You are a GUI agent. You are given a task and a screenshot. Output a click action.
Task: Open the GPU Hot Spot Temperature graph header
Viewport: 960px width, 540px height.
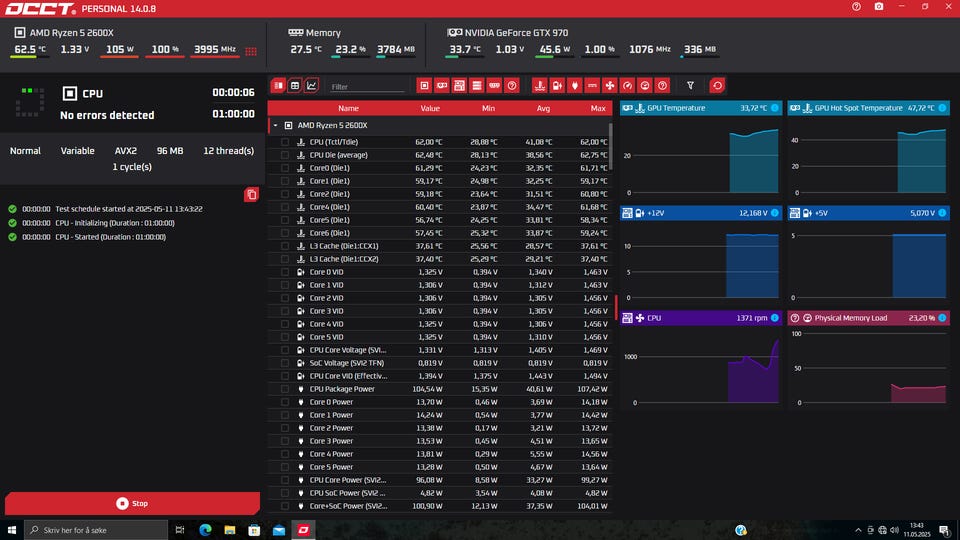[868, 108]
